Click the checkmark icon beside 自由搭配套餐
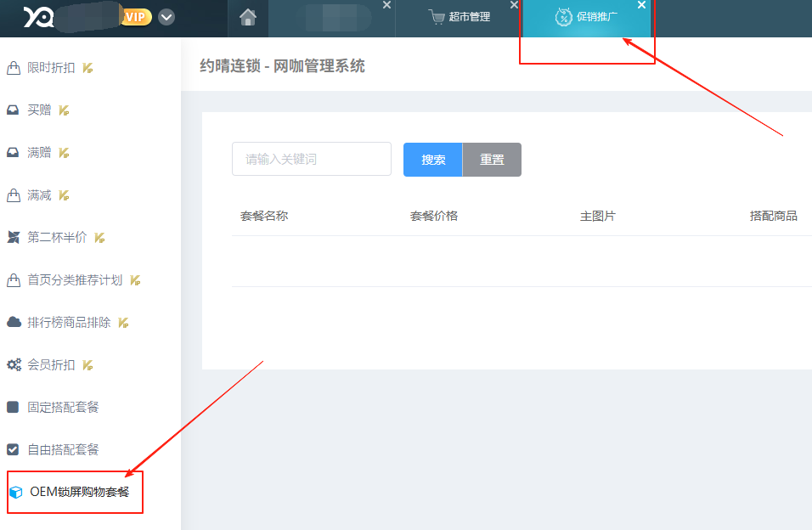 pos(13,449)
